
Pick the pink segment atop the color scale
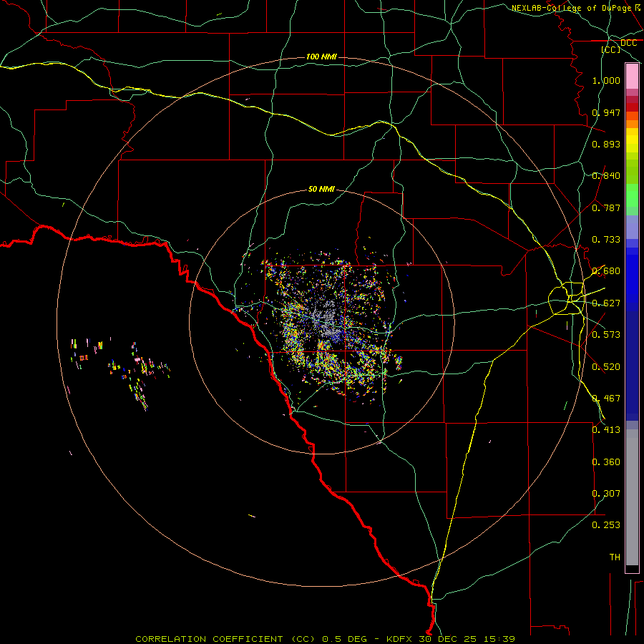632,77
